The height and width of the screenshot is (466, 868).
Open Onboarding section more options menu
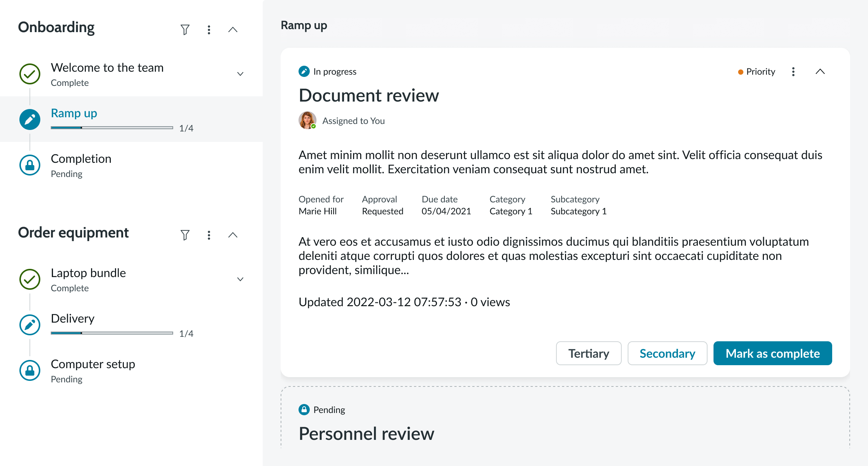[x=209, y=29]
